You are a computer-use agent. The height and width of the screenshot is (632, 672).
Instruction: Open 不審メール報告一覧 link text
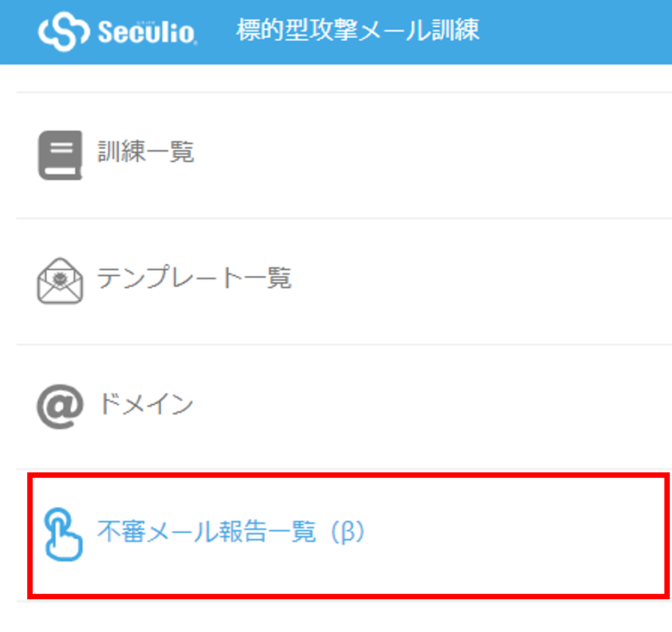click(206, 531)
